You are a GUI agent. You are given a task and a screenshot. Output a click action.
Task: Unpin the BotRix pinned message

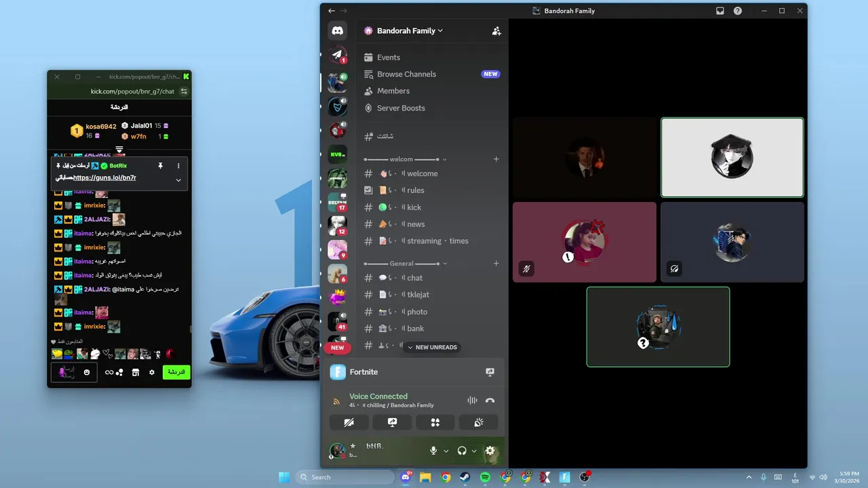tap(161, 165)
